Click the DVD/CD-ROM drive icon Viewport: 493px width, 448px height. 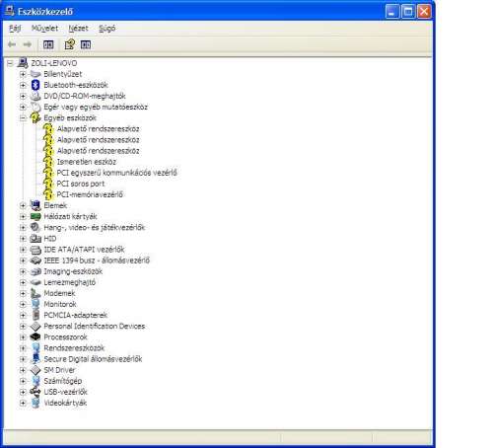tap(35, 96)
